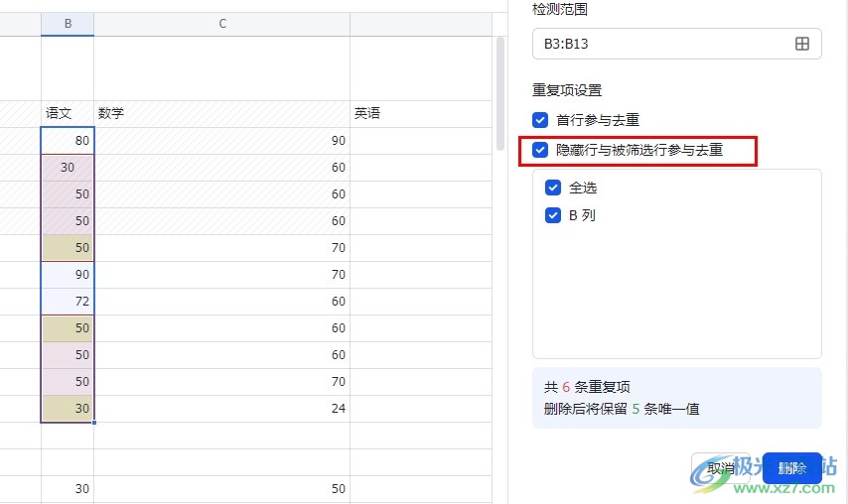
Task: Select the 英语 header cell
Action: (421, 113)
